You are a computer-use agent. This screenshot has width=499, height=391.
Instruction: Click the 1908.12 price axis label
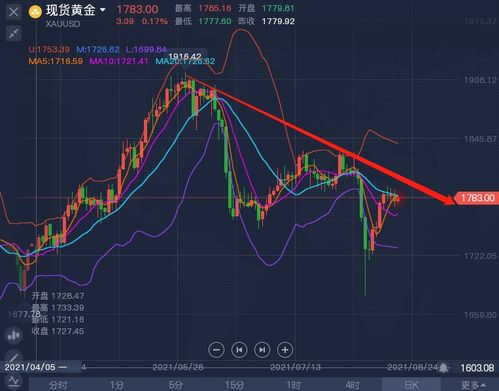click(480, 80)
